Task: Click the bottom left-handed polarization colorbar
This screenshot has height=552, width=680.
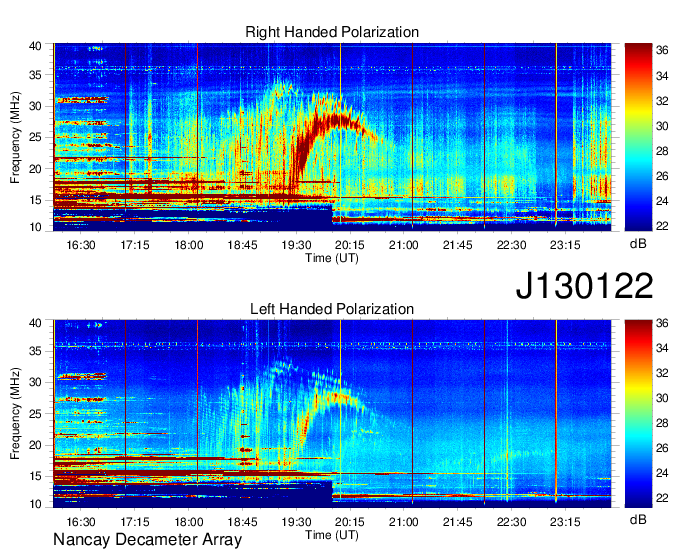Action: pyautogui.click(x=638, y=414)
